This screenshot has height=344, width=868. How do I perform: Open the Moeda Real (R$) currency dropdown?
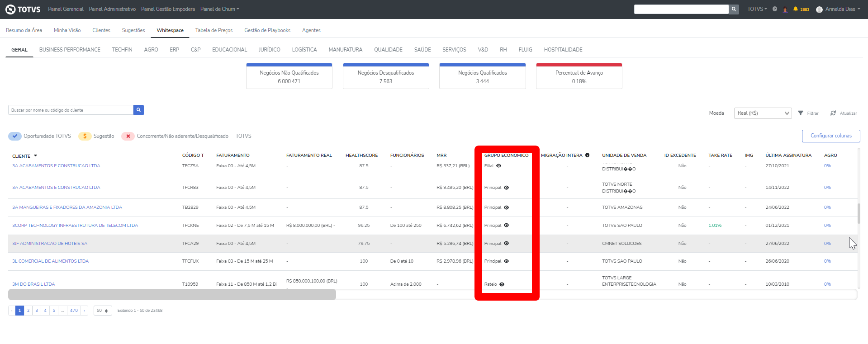(763, 113)
